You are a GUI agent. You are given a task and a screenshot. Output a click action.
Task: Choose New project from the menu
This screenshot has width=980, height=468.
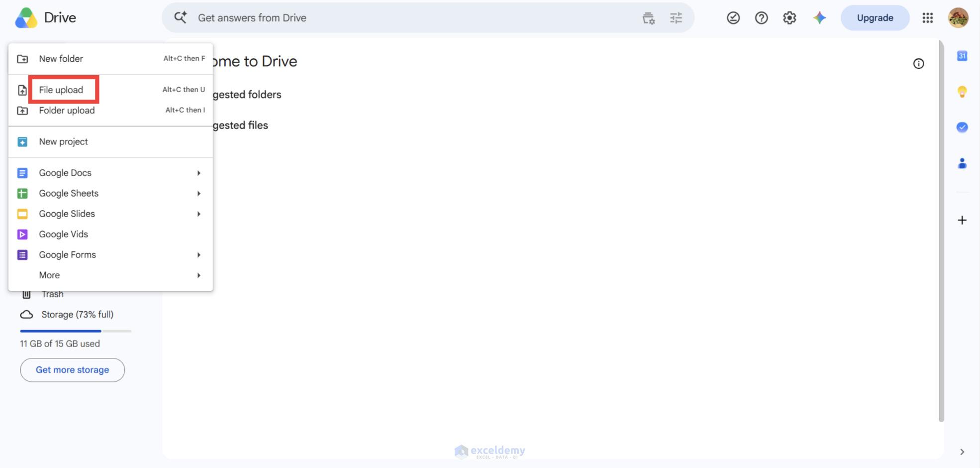(110, 142)
